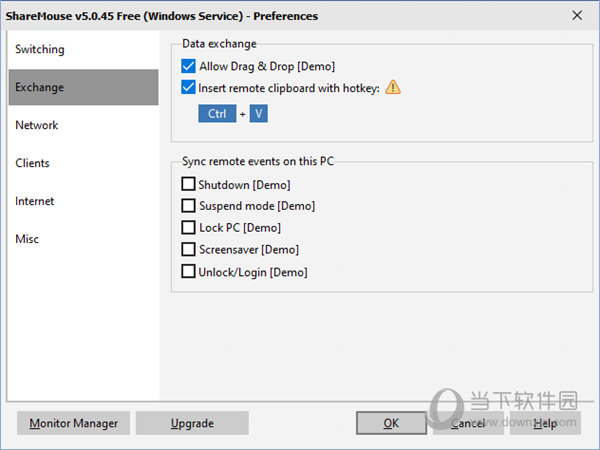Enable Shutdown sync checkbox
This screenshot has width=600, height=450.
coord(189,184)
